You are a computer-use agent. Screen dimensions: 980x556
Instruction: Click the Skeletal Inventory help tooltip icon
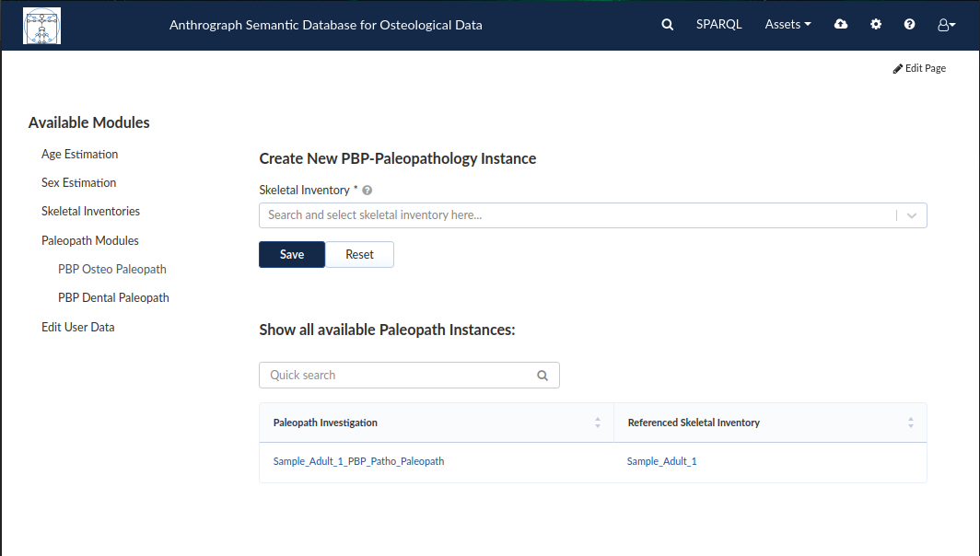pos(367,191)
